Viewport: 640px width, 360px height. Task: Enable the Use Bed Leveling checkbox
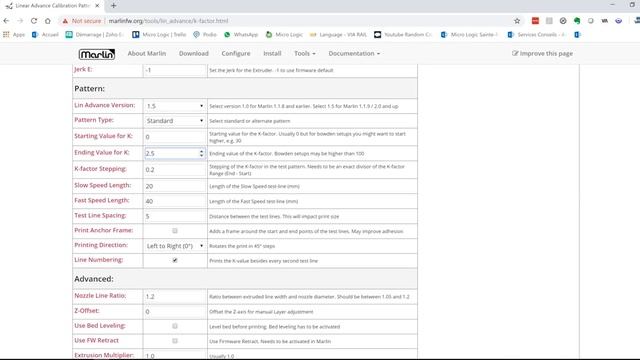(x=175, y=326)
